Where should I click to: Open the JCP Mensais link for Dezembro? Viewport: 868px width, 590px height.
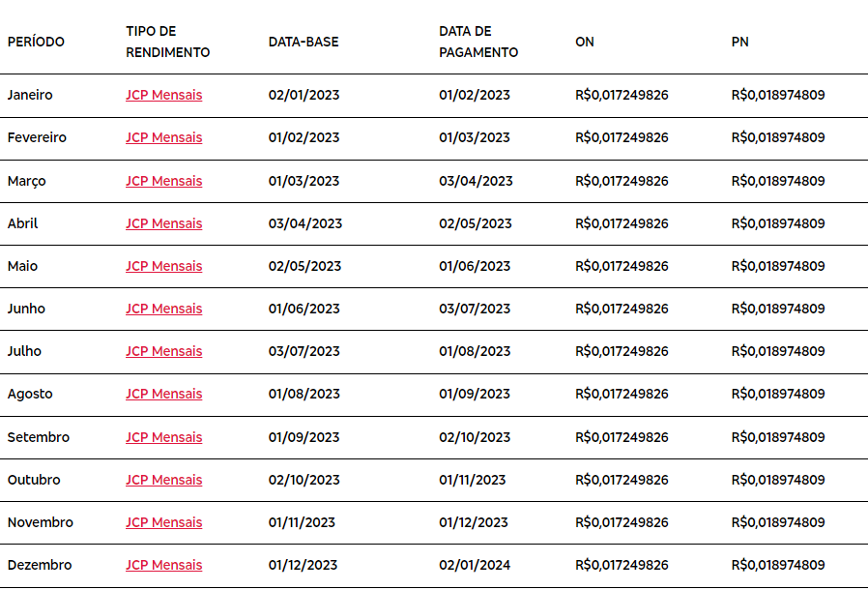(x=163, y=565)
